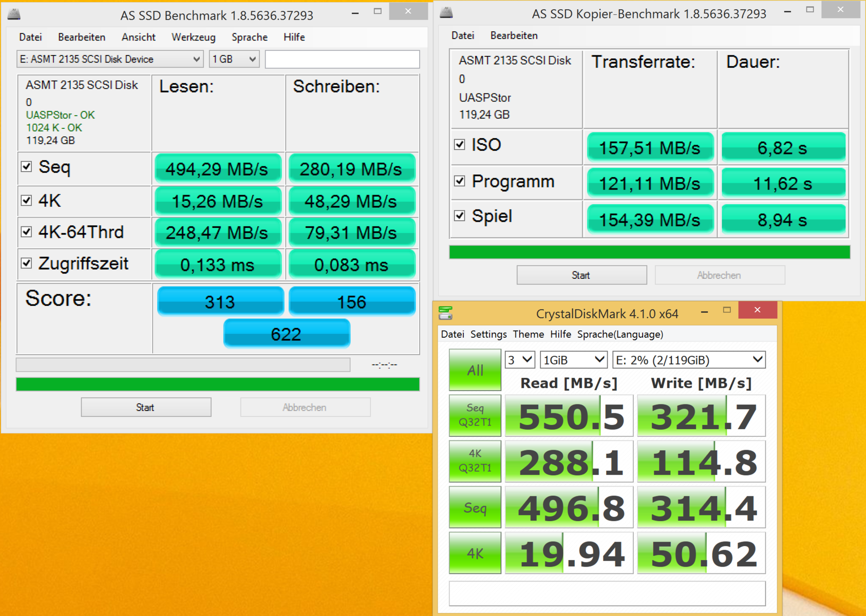Click the Spiel transfer rate 154,39 MB/s
The height and width of the screenshot is (616, 866).
pyautogui.click(x=650, y=219)
